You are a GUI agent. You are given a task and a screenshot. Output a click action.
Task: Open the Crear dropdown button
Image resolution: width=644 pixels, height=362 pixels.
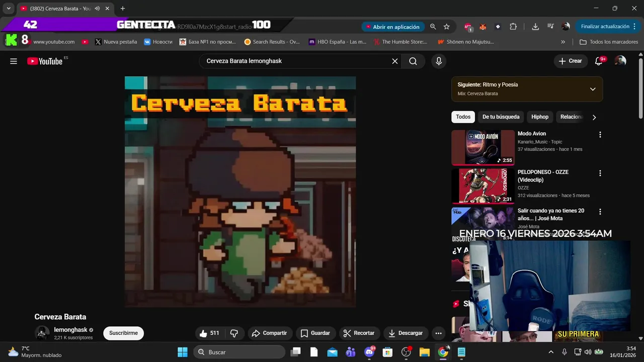(571, 61)
